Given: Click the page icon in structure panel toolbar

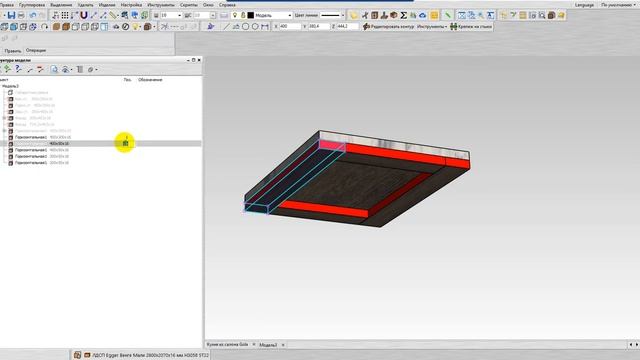Looking at the screenshot, I should click(54, 69).
